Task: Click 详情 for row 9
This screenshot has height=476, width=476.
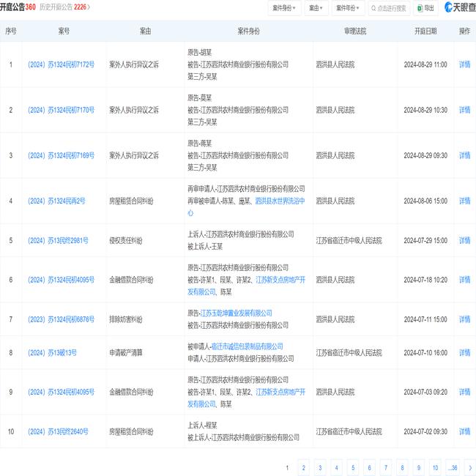Action: point(464,392)
